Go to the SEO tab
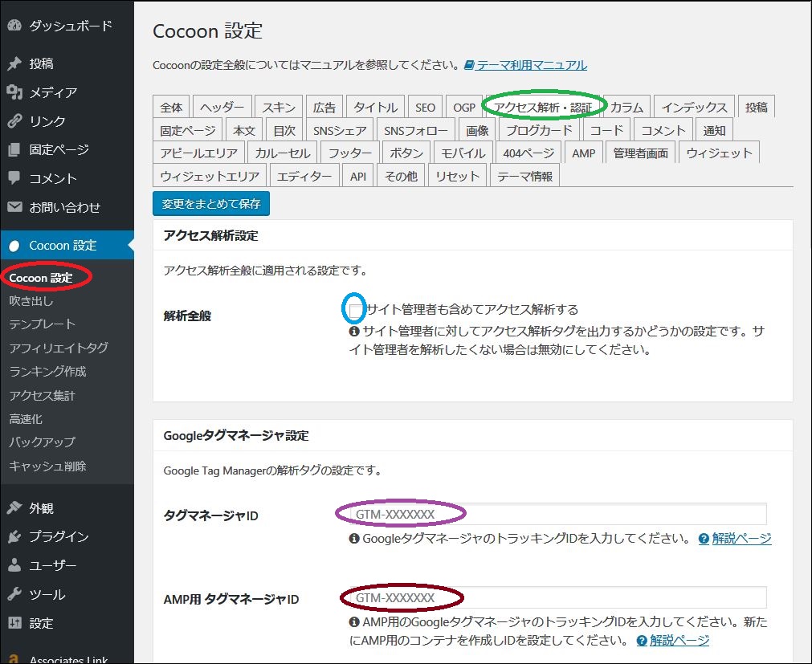Screen dimensions: 812x664 click(x=425, y=107)
